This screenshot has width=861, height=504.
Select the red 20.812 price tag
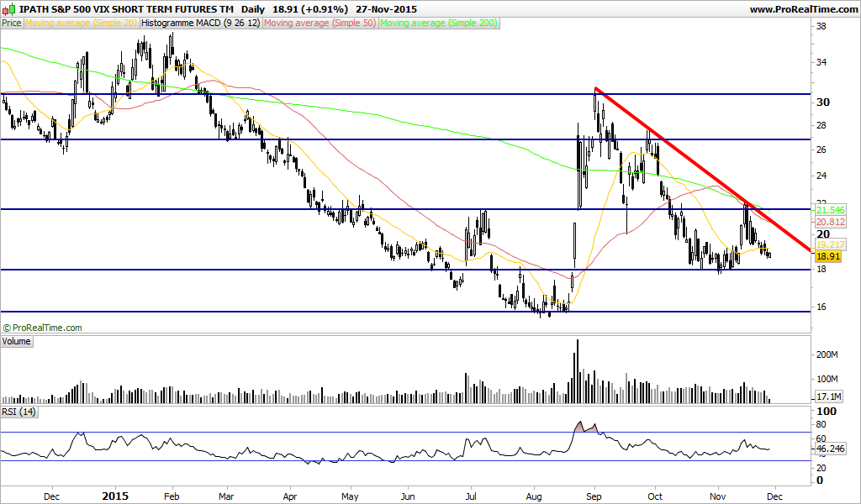point(830,222)
